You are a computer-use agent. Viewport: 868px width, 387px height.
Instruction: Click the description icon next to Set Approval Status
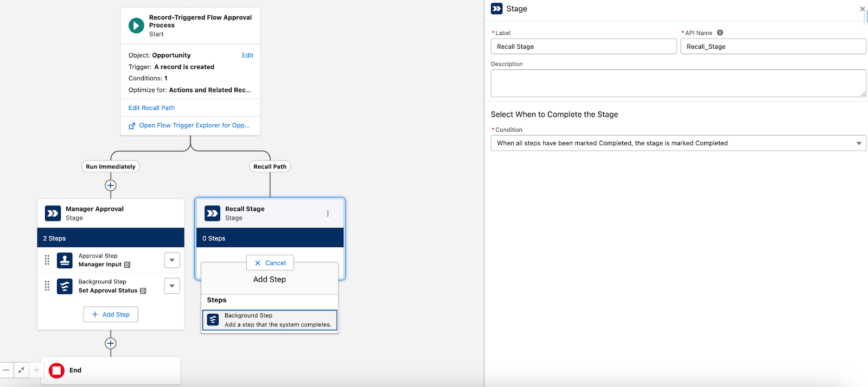(143, 291)
